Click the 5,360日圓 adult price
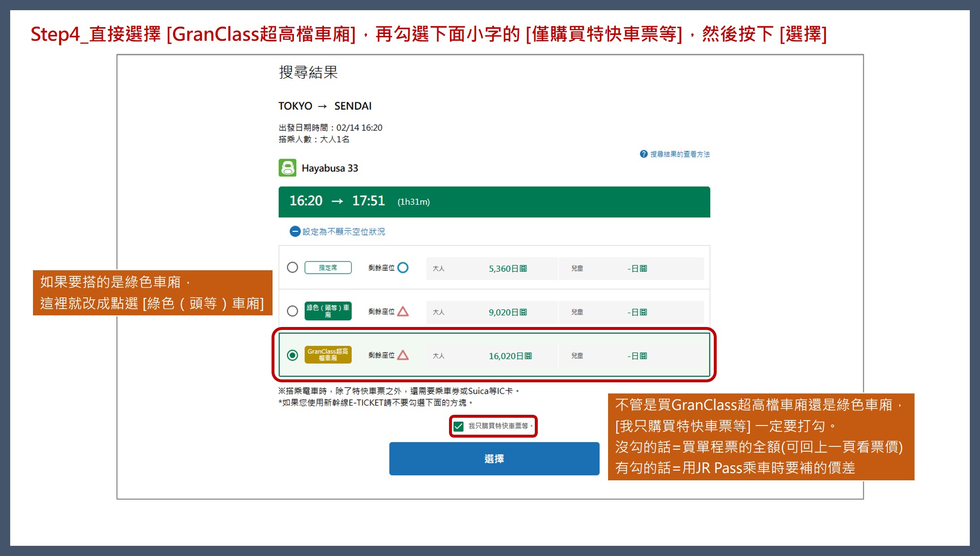The width and height of the screenshot is (980, 556). click(507, 268)
